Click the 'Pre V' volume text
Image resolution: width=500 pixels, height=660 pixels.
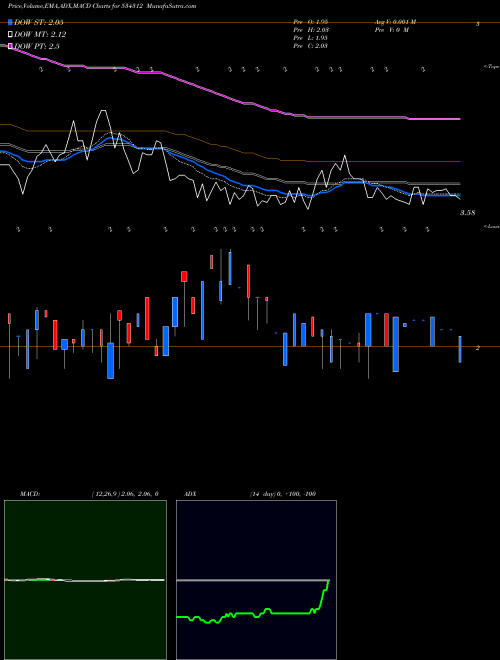(392, 30)
